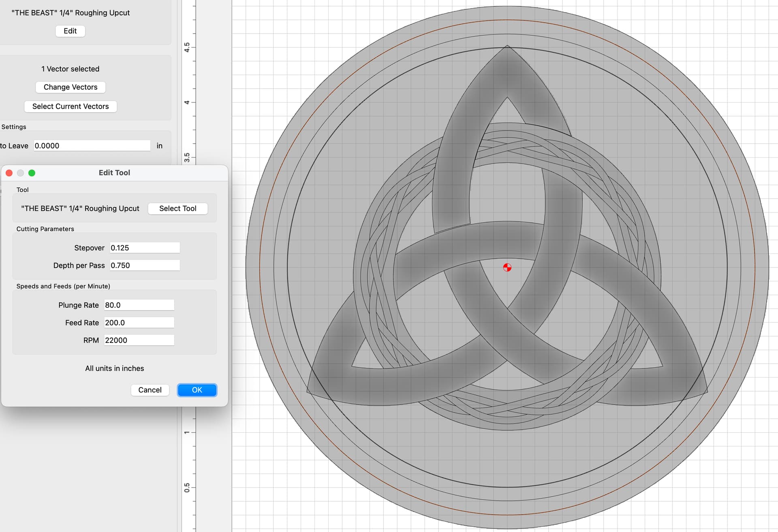This screenshot has width=778, height=532.
Task: Confirm tool settings with OK
Action: pos(197,390)
